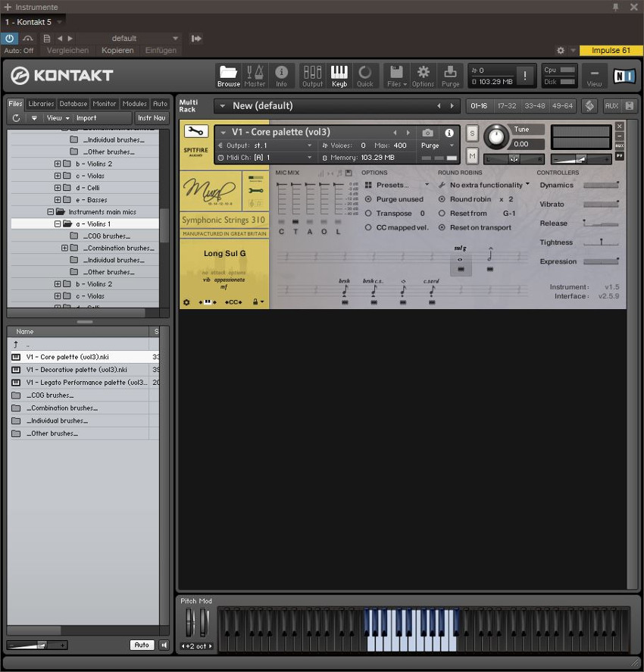This screenshot has width=644, height=672.
Task: Open the View menu in browser
Action: (58, 118)
